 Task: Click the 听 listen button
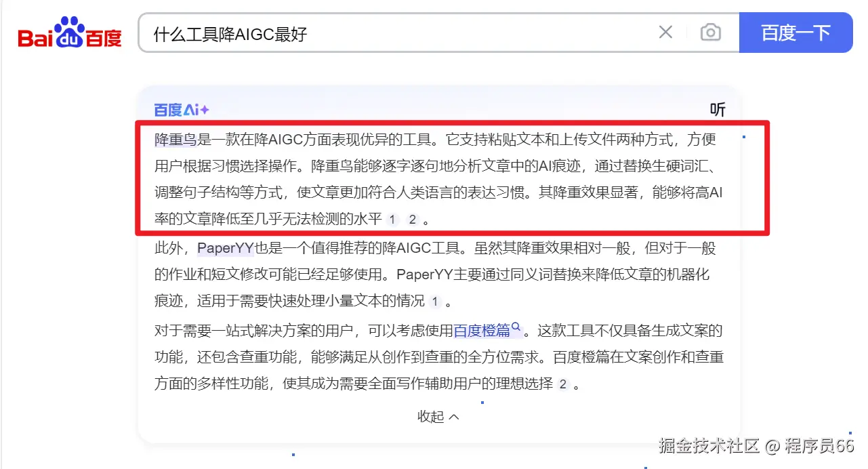tap(718, 110)
